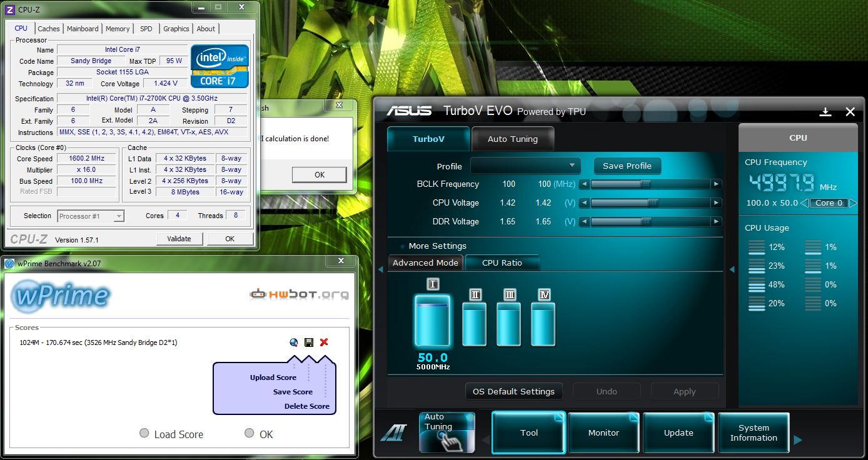Screen dimensions: 868x460
Task: Switch to the Advanced Mode tab
Action: tap(425, 262)
